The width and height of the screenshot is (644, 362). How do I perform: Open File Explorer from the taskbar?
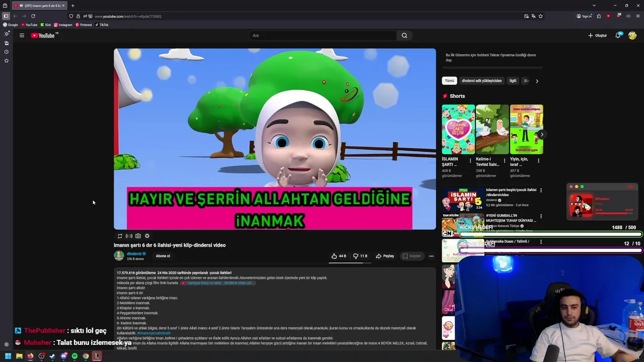click(19, 356)
